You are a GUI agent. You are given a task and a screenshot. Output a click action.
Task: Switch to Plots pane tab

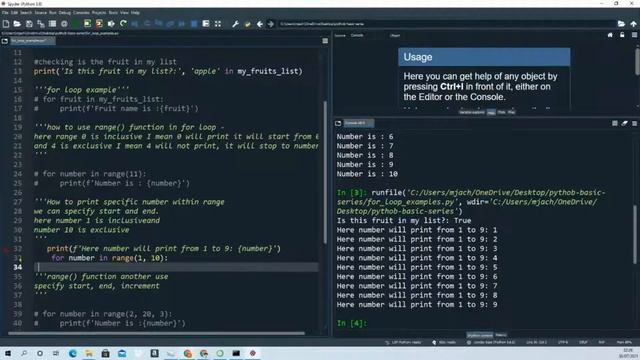click(x=502, y=112)
